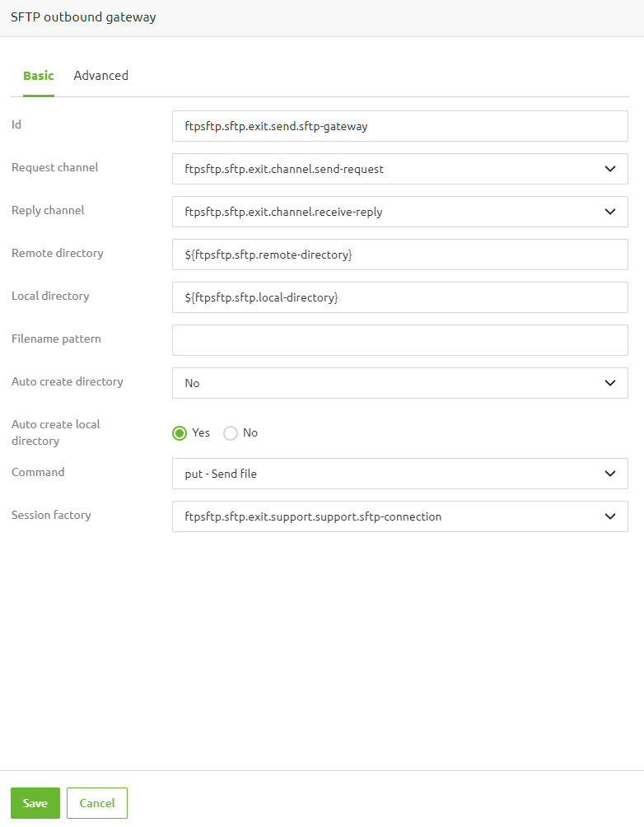Click inside the Filename pattern field
The image size is (644, 827).
click(x=399, y=340)
